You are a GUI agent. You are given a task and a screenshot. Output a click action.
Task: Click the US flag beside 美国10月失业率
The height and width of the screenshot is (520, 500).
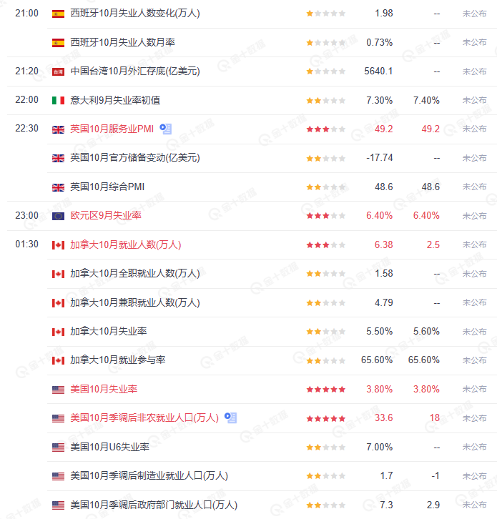pyautogui.click(x=58, y=390)
